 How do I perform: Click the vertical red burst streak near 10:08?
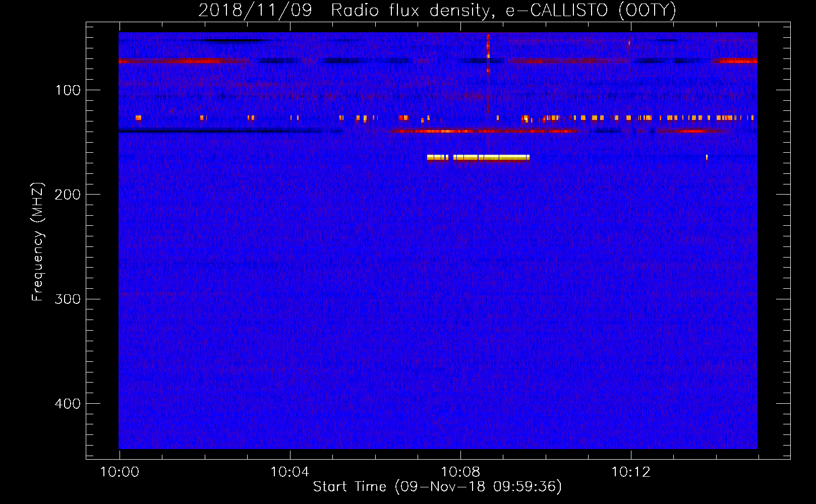click(488, 73)
